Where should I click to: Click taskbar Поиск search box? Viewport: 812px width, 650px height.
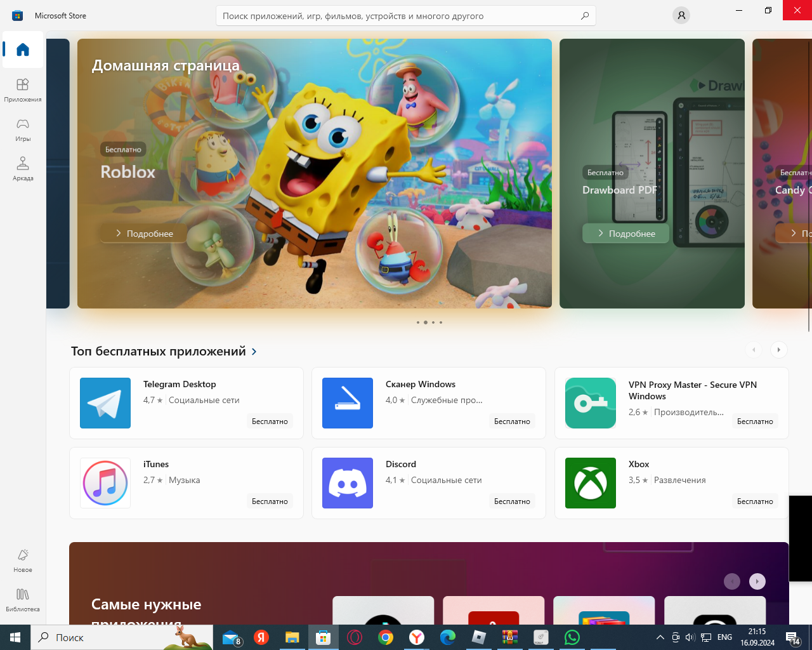pos(122,637)
